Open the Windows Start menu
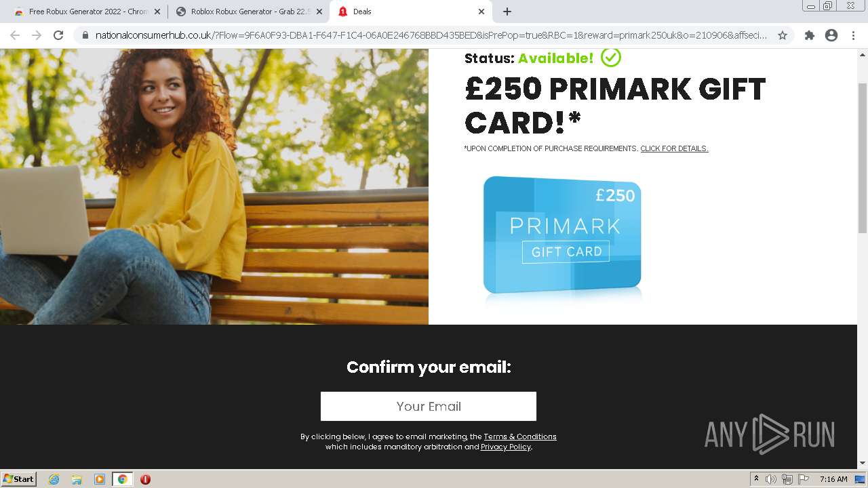868x488 pixels. (19, 479)
